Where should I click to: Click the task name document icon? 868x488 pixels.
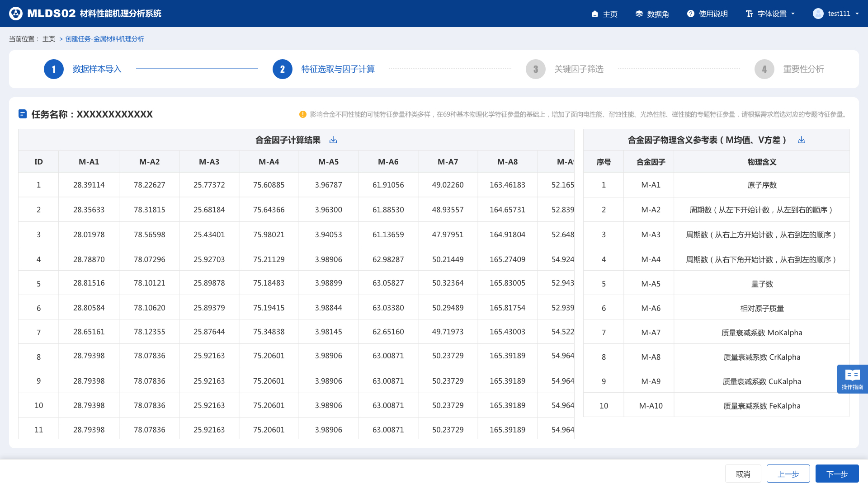point(23,114)
